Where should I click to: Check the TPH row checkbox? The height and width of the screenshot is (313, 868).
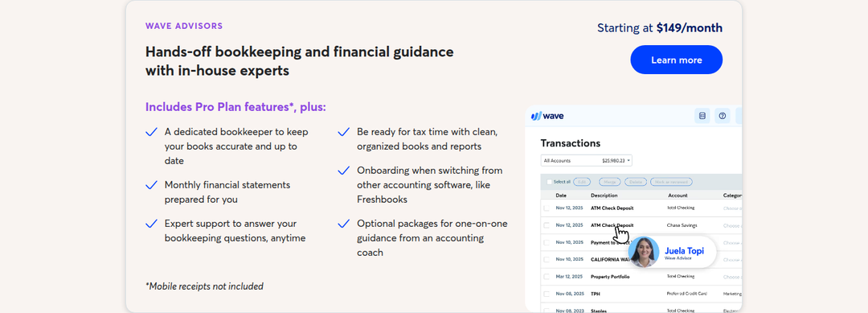(547, 294)
